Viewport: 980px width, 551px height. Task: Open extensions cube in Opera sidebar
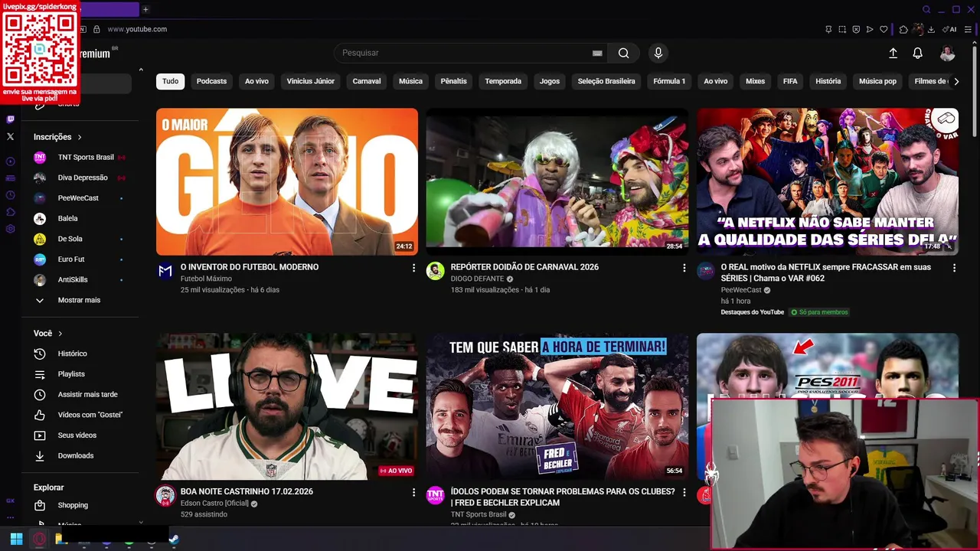coord(10,212)
